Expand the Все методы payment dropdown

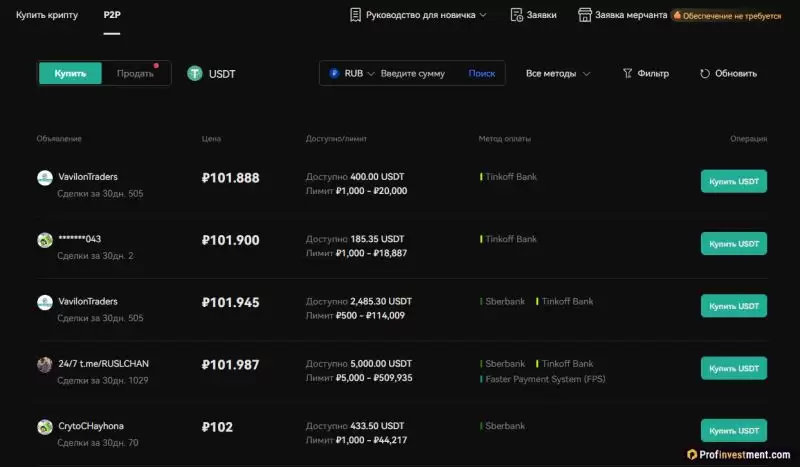coord(558,74)
